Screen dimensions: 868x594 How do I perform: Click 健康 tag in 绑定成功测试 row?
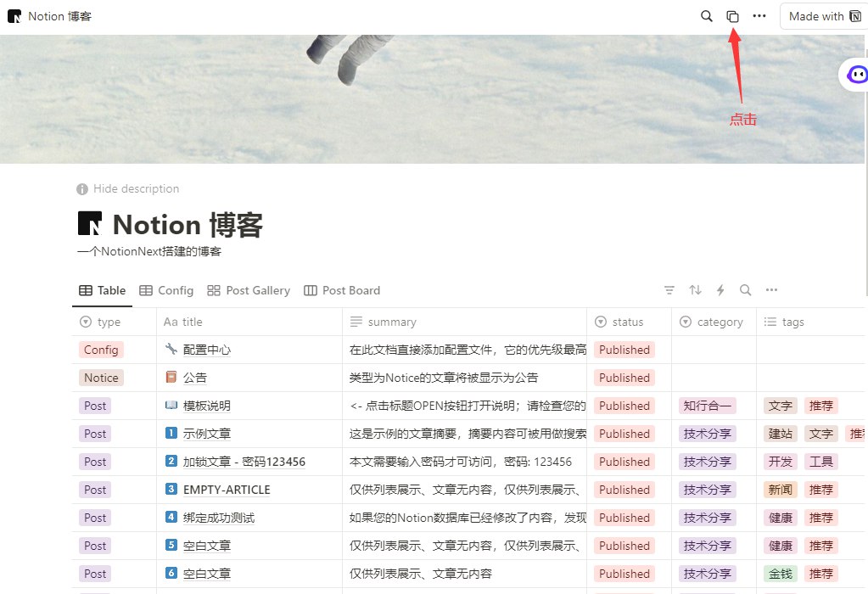781,518
